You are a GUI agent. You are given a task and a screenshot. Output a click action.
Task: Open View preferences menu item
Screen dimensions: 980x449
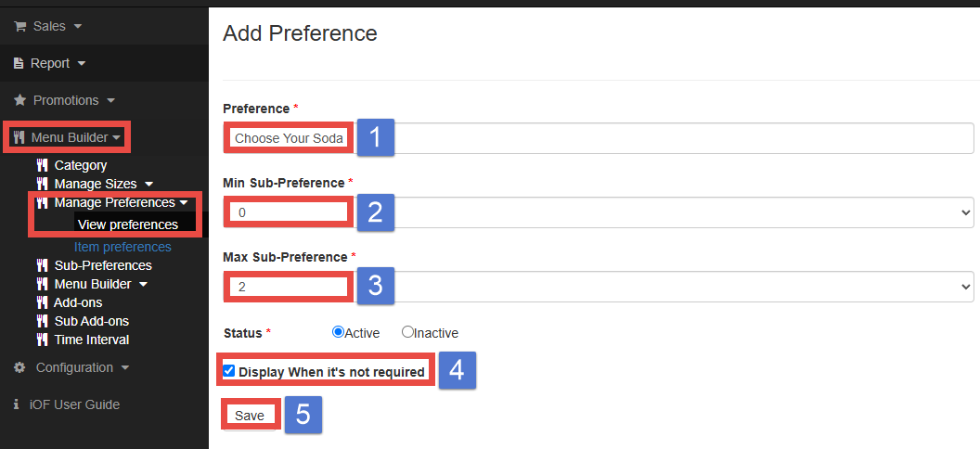point(128,224)
